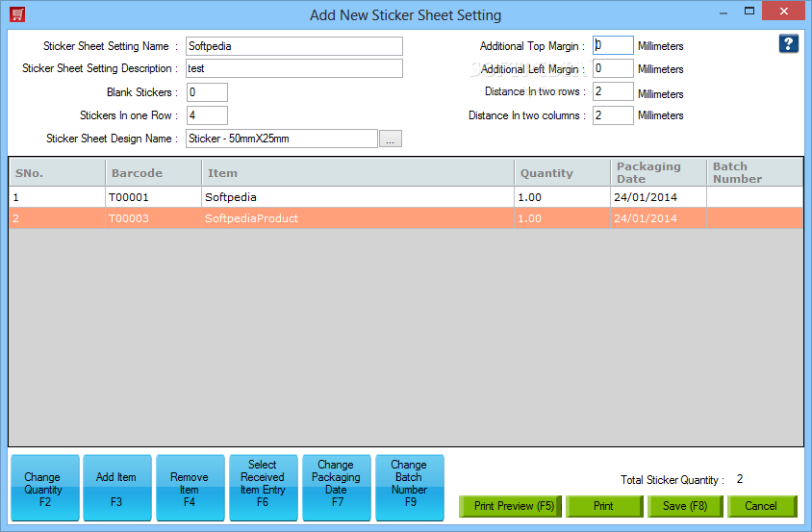Click the green Print button
Viewport: 812px width, 532px height.
(x=604, y=506)
